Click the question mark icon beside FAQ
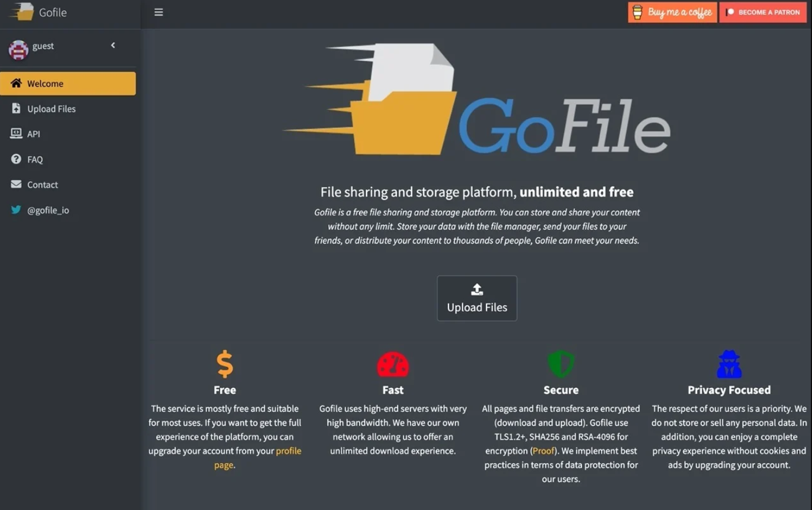This screenshot has height=510, width=812. [16, 158]
